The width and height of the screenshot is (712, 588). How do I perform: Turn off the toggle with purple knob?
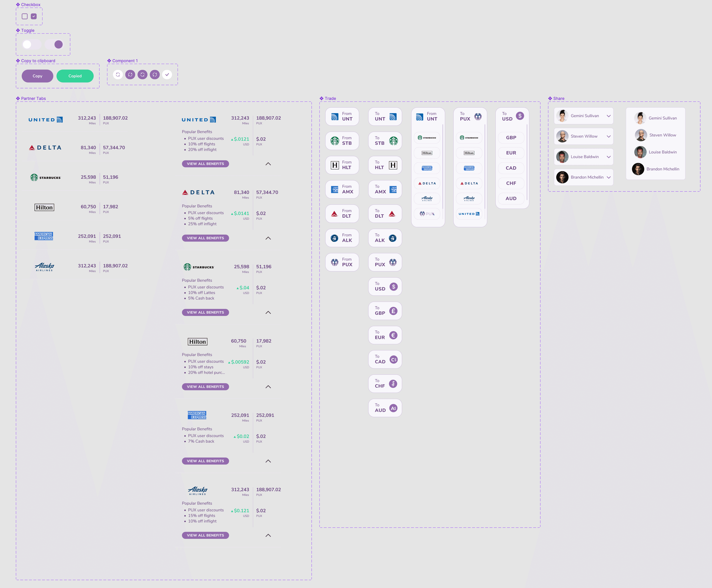pyautogui.click(x=54, y=44)
